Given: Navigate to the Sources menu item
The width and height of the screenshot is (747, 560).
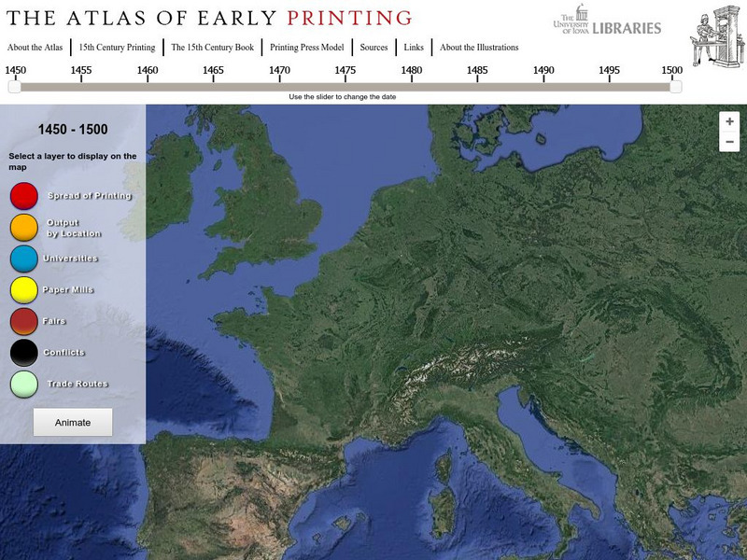Looking at the screenshot, I should [375, 45].
